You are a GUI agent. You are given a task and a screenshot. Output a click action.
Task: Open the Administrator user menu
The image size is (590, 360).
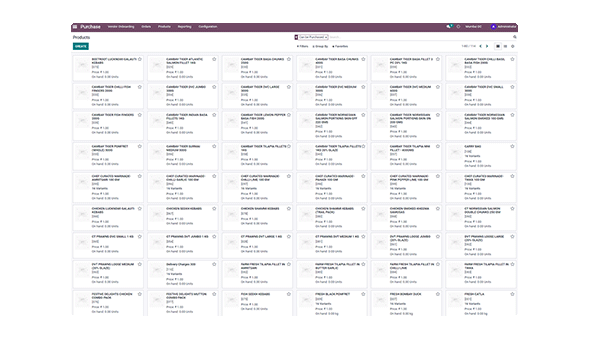pos(504,27)
